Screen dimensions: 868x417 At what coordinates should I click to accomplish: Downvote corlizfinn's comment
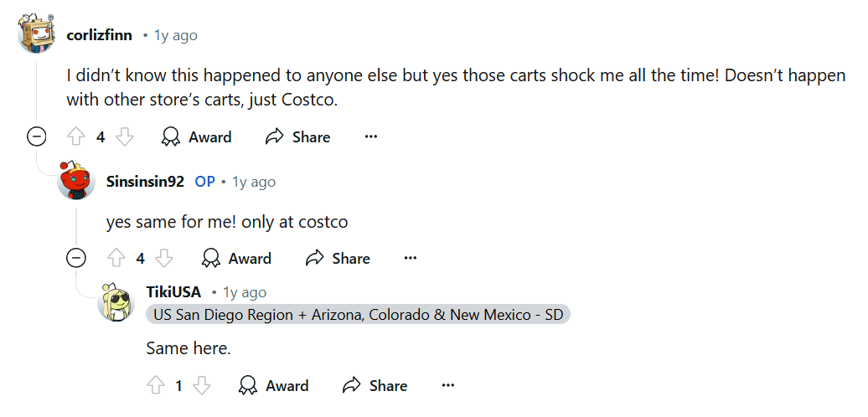tap(125, 136)
